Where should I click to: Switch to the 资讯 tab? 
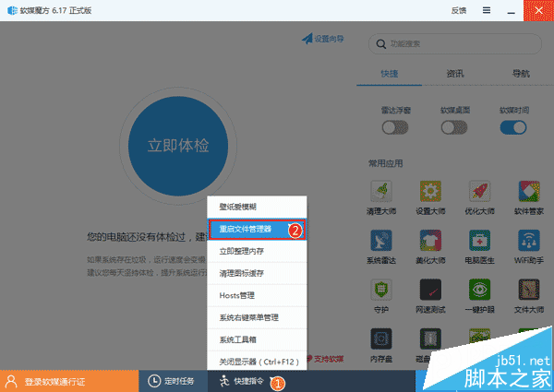pos(455,74)
